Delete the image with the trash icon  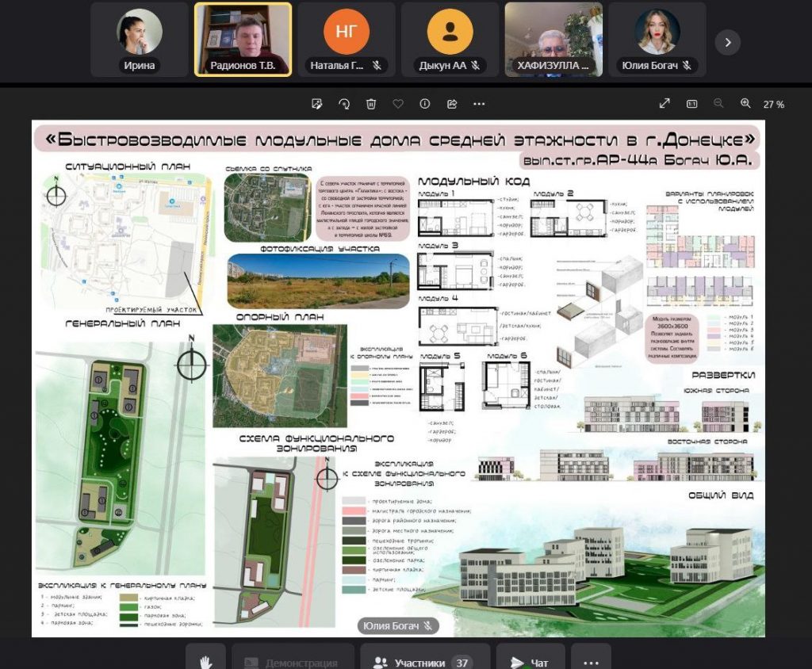371,104
